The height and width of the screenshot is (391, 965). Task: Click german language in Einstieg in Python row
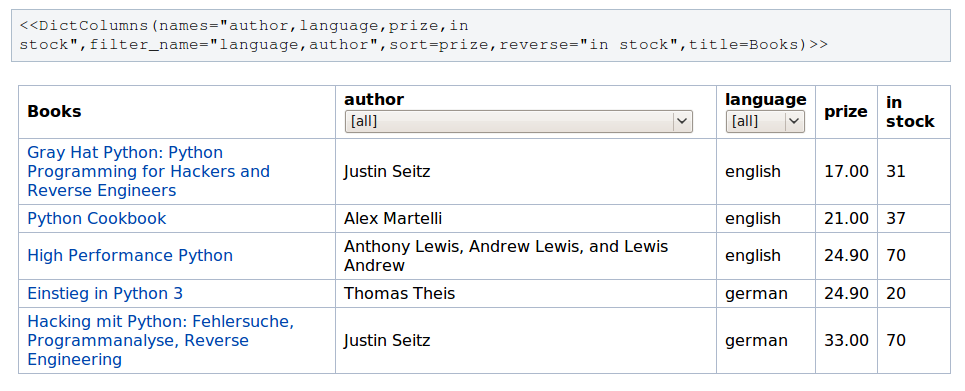click(x=756, y=293)
